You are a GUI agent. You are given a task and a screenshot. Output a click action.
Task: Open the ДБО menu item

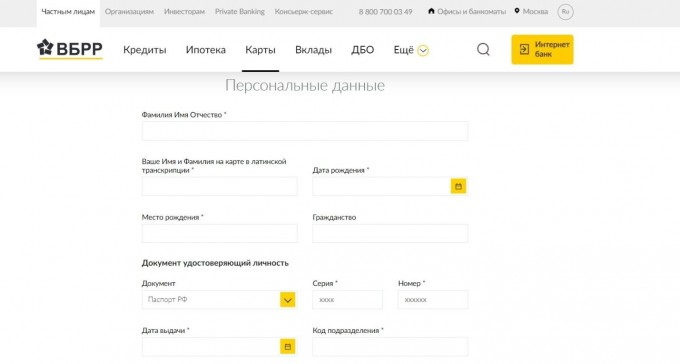363,50
